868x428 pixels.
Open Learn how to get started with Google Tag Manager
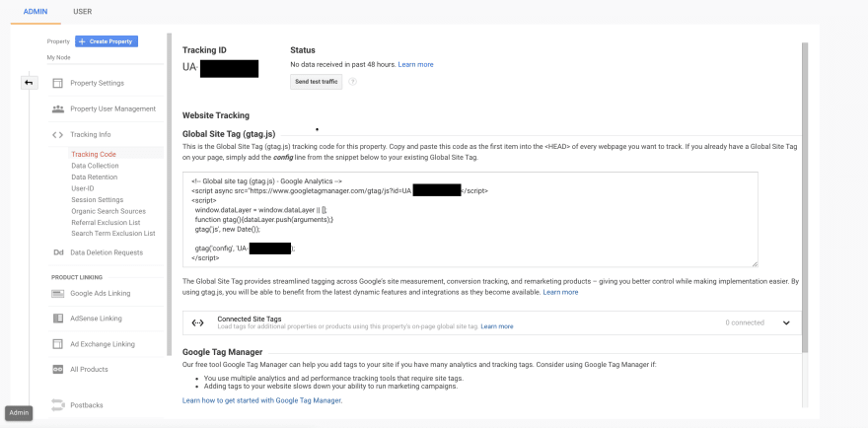[x=262, y=400]
